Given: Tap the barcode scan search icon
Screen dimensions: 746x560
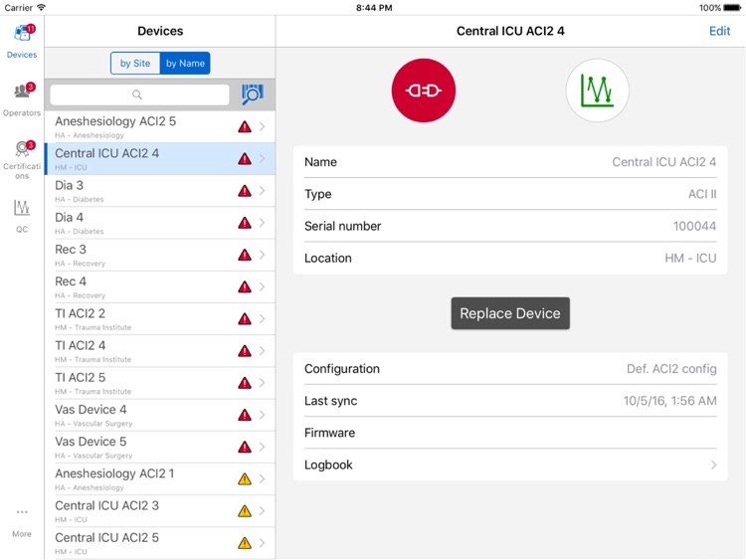Looking at the screenshot, I should (253, 94).
